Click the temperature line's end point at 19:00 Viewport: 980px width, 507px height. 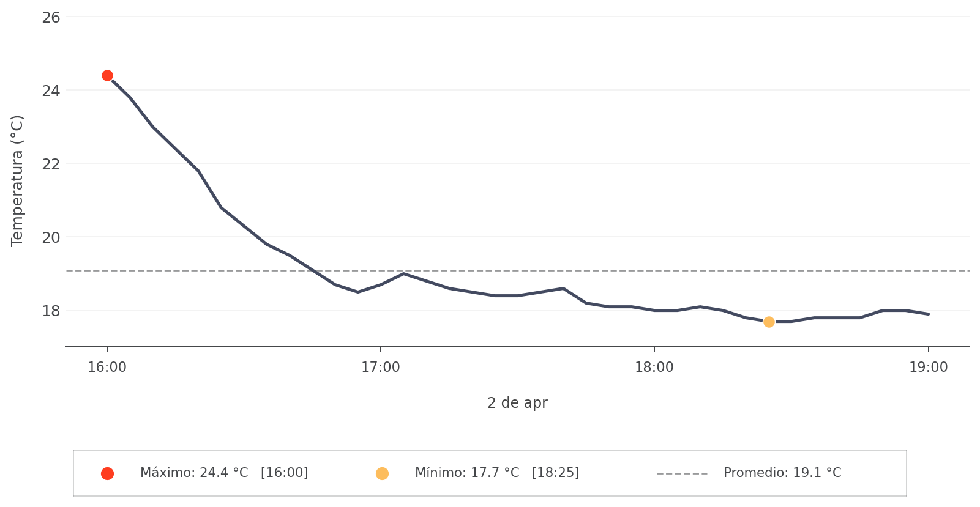[928, 314]
